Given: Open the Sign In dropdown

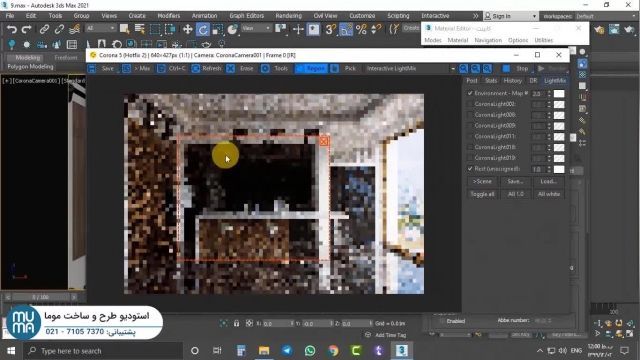Looking at the screenshot, I should pos(510,16).
